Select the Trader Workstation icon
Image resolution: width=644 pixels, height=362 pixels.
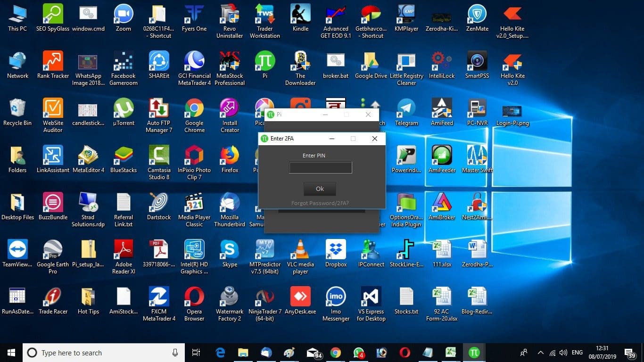point(265,21)
